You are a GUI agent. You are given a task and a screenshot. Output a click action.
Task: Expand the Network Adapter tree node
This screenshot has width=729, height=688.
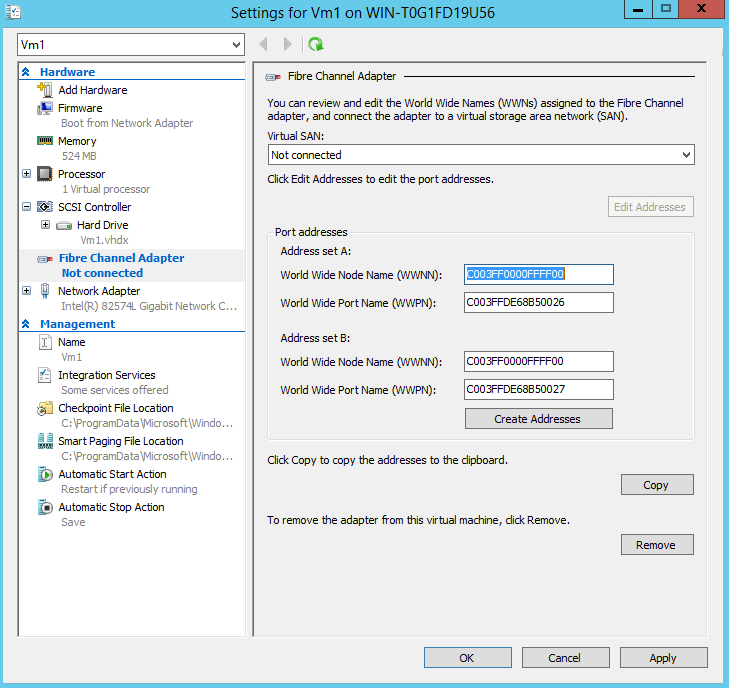click(x=27, y=291)
